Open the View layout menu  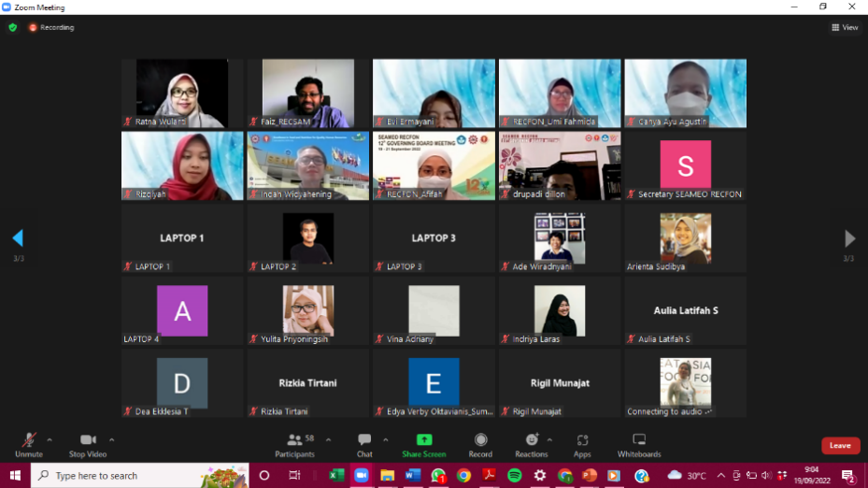(845, 27)
